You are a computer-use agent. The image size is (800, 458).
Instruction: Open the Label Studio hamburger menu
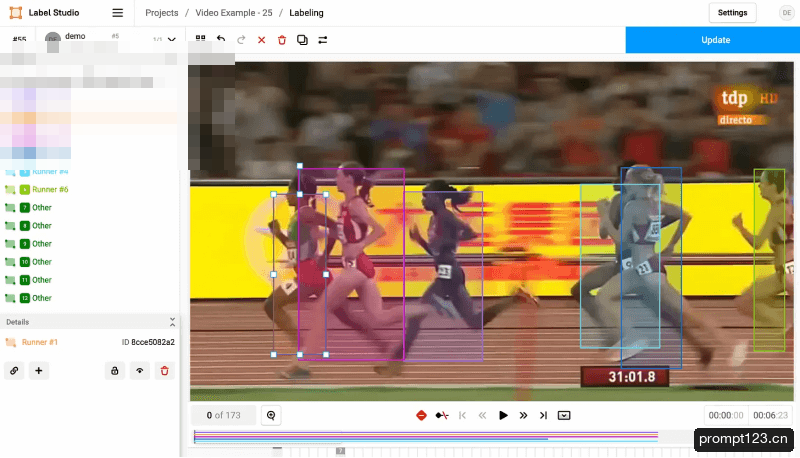117,13
